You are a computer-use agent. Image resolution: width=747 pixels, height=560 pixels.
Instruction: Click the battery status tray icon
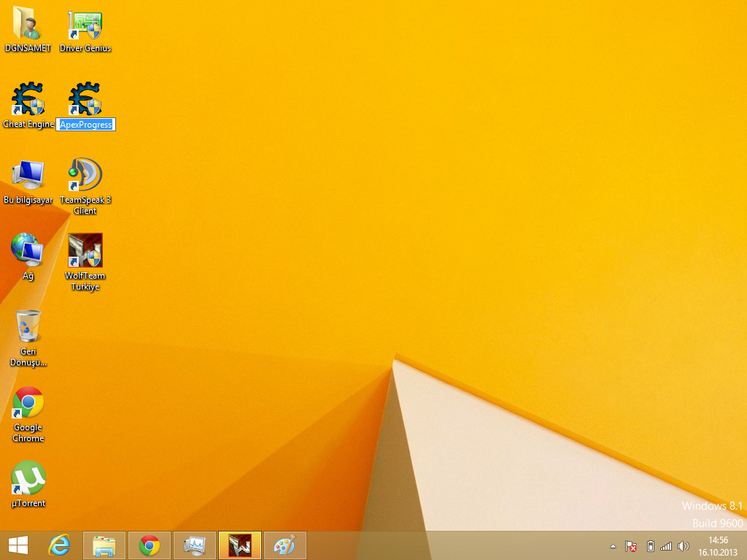click(x=650, y=546)
